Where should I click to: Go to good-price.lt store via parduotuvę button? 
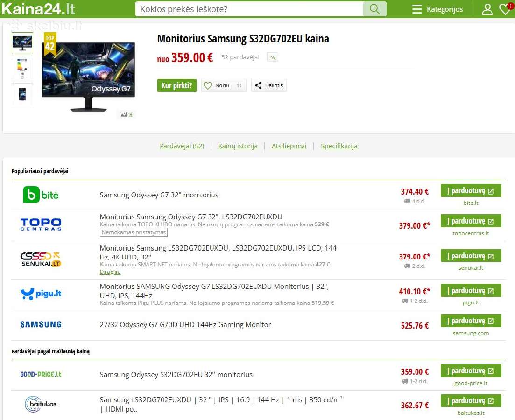[471, 371]
